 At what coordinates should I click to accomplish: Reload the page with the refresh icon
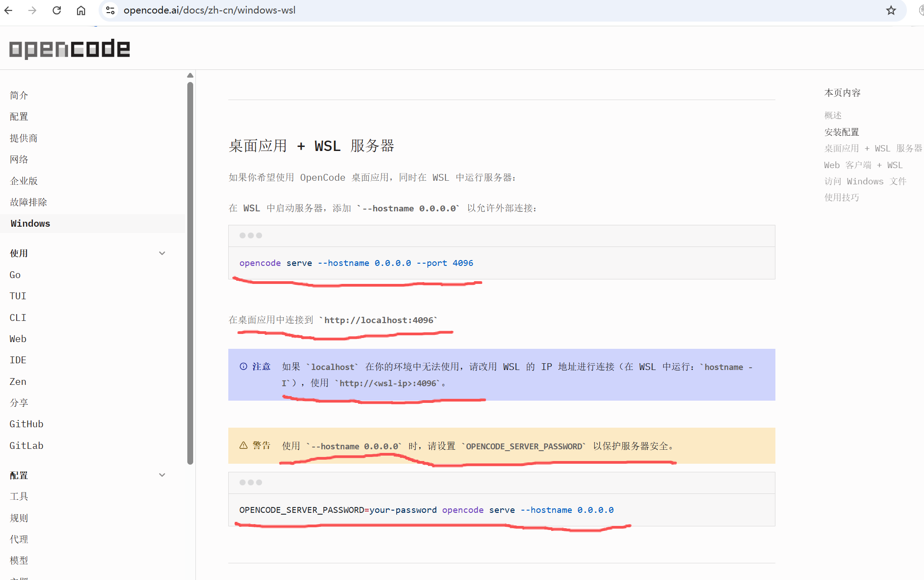pyautogui.click(x=57, y=10)
